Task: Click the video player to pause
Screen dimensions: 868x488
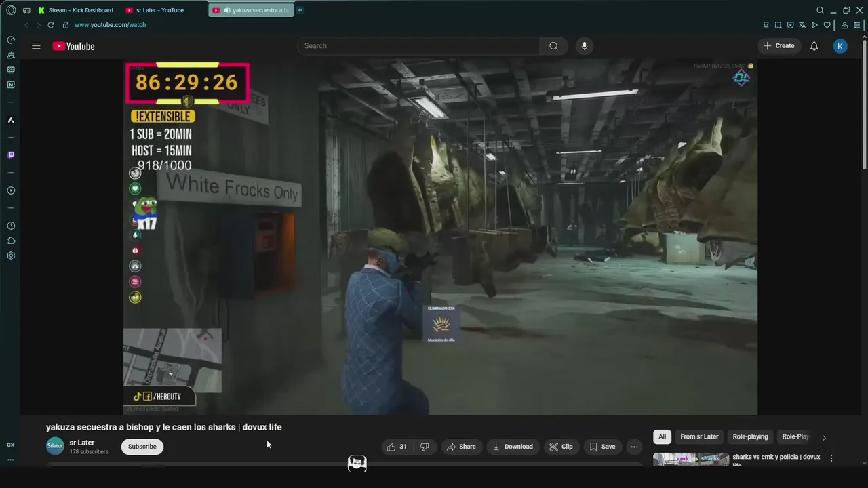Action: (440, 237)
